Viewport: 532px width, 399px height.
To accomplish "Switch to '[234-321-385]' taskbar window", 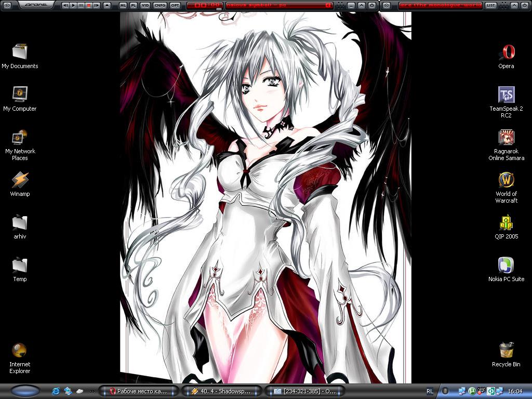I will tap(304, 391).
